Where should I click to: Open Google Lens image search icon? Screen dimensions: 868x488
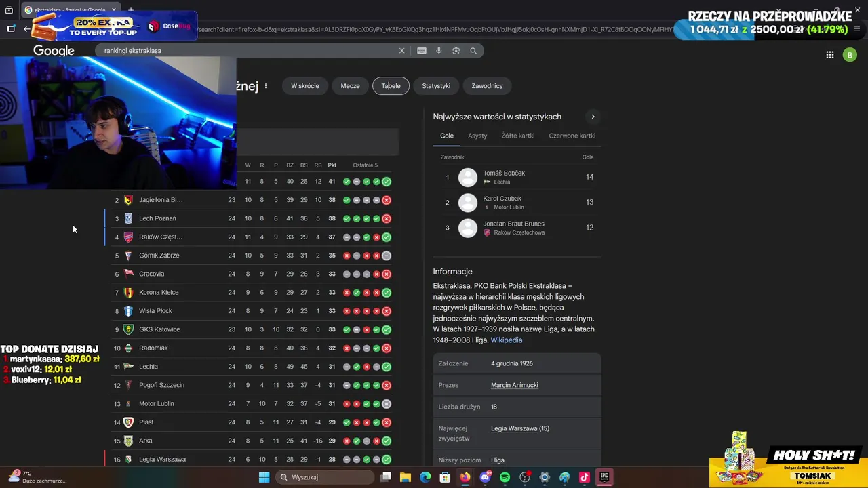click(456, 51)
